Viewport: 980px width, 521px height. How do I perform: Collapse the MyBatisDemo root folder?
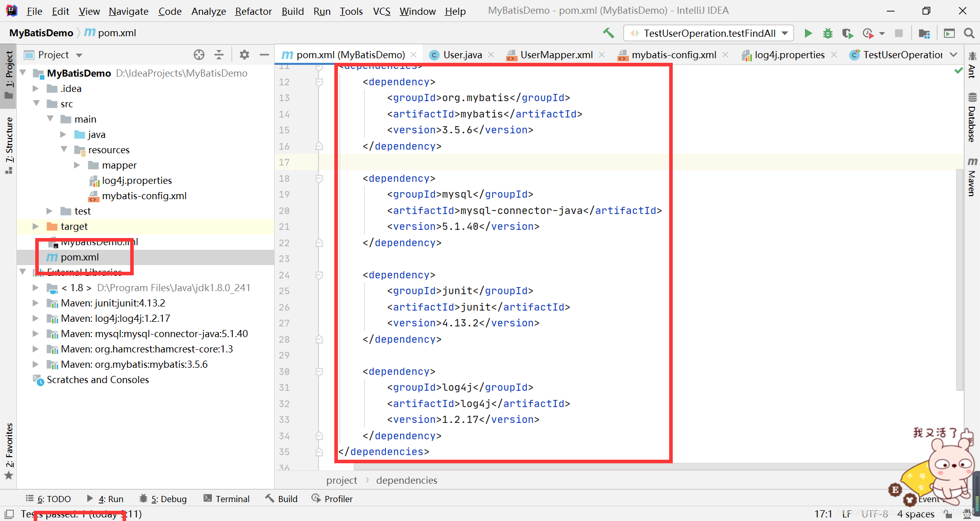22,73
